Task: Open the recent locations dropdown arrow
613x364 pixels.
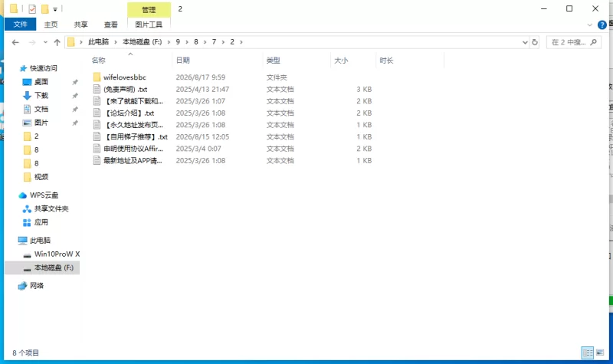Action: coord(45,42)
